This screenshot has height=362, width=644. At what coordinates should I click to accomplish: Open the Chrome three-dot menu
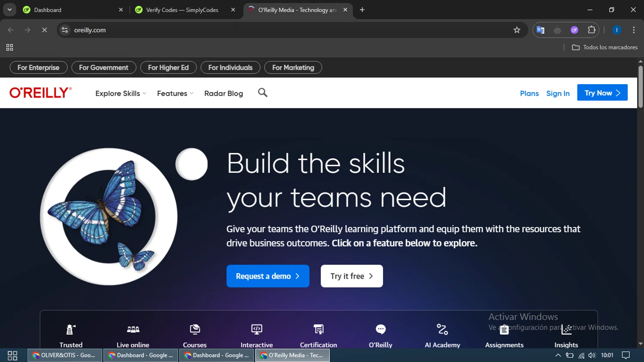pos(634,30)
